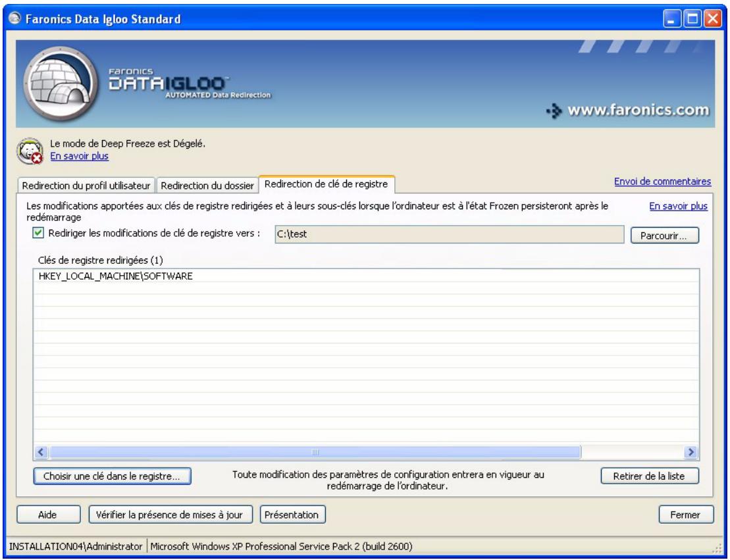Click Choisir une clé dans le registre button
This screenshot has height=560, width=730.
112,476
